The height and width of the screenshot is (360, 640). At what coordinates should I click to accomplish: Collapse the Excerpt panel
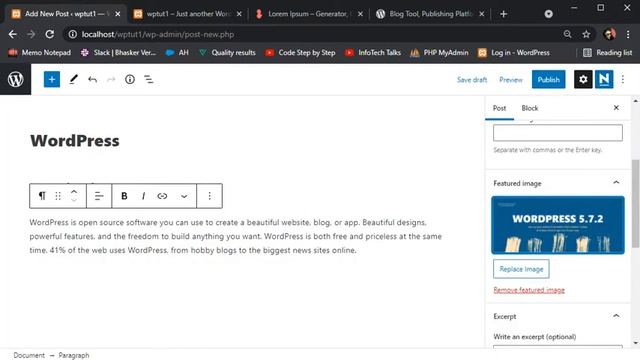tap(616, 316)
